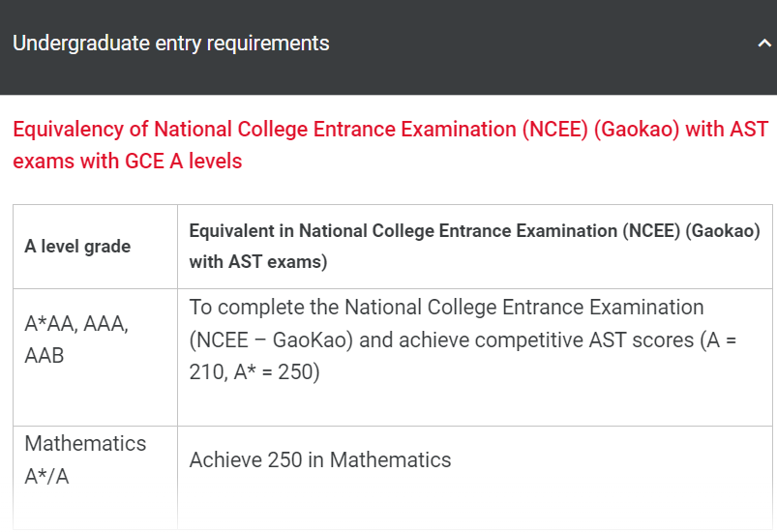This screenshot has height=532, width=777.
Task: Click the 'with AST exams)' header line
Action: [x=258, y=261]
